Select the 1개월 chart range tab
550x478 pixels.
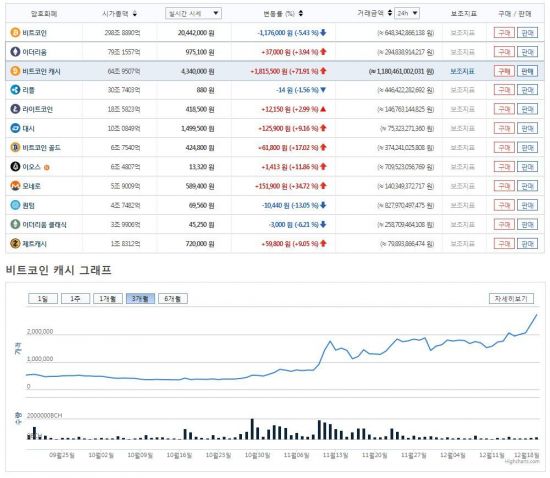[x=108, y=299]
